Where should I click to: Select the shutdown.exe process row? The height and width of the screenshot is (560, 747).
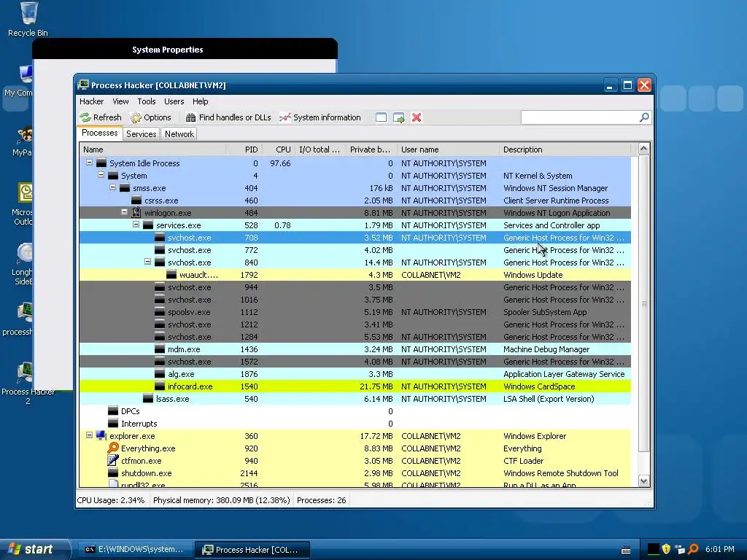[355, 472]
